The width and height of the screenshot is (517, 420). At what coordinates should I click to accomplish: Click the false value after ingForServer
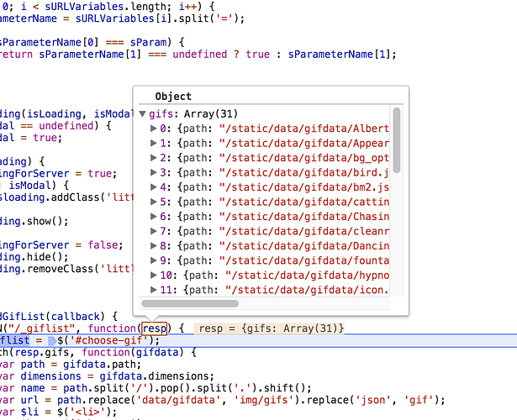coord(103,245)
